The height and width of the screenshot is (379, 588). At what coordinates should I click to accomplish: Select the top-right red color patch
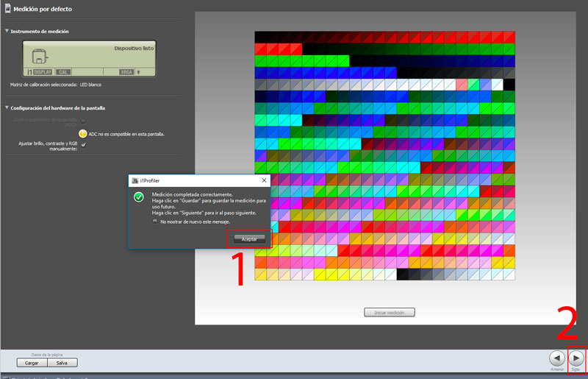point(509,37)
